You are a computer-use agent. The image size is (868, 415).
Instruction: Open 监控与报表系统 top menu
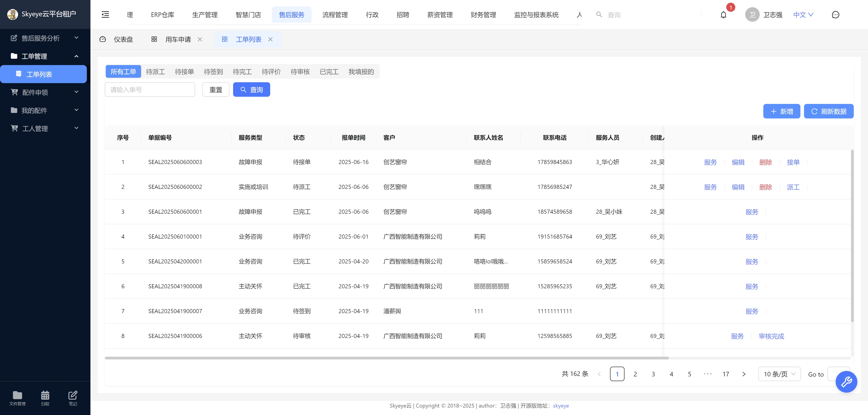coord(536,15)
